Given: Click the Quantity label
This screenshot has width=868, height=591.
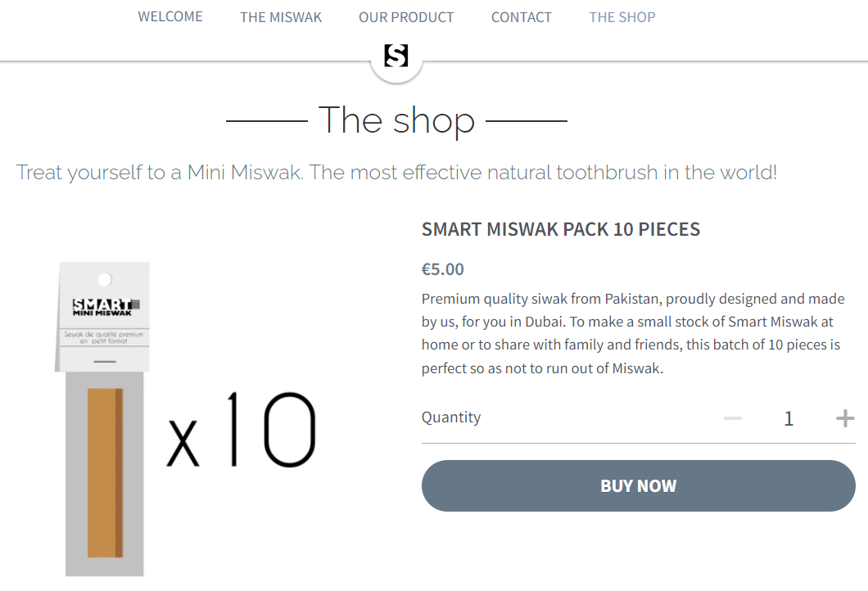Looking at the screenshot, I should [x=451, y=417].
